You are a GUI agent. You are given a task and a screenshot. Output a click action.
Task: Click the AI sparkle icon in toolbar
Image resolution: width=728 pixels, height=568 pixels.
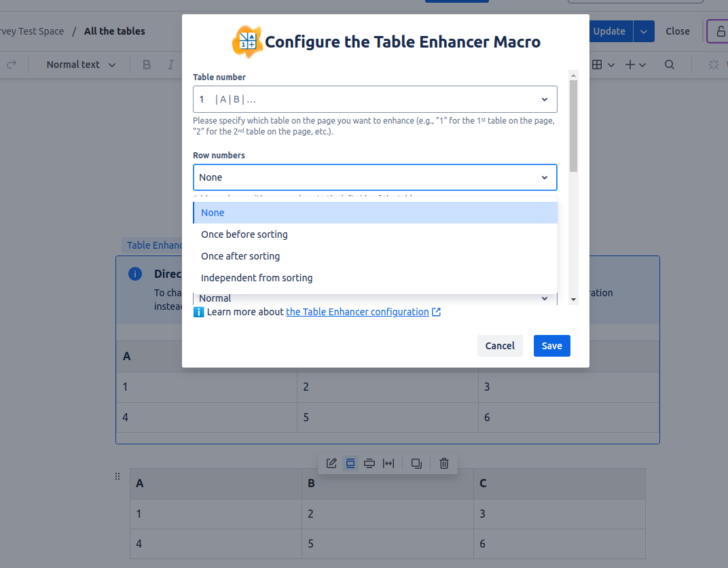point(714,65)
